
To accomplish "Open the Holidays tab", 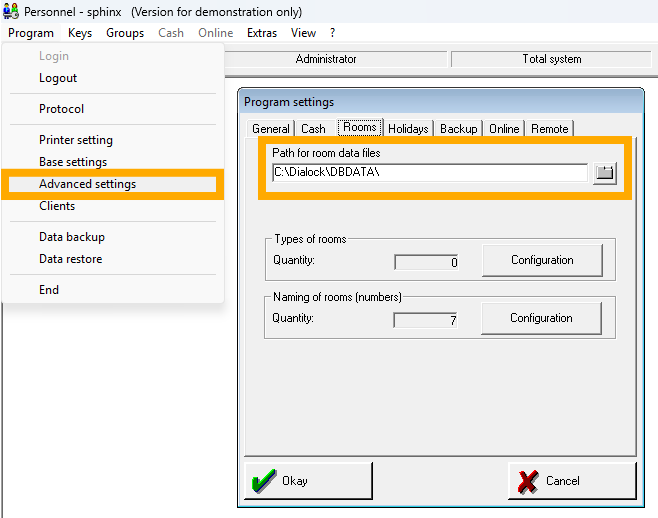I will point(408,129).
